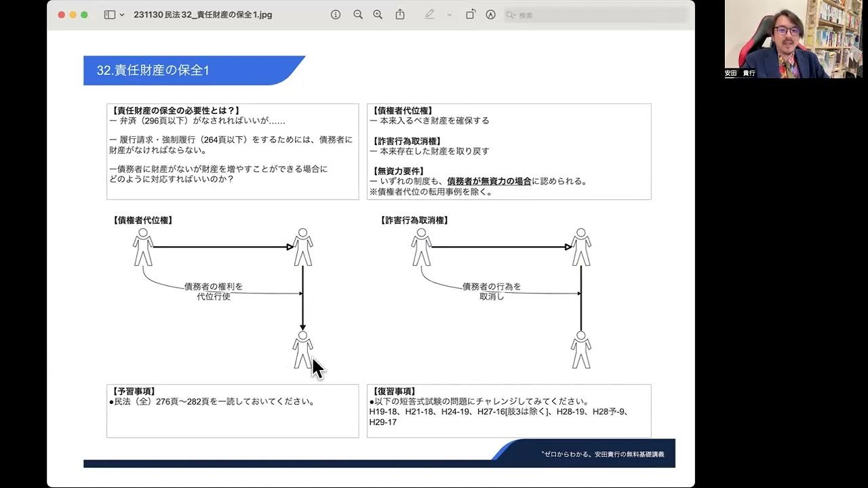Open the Share menu icon
Viewport: 868px width, 488px height.
(x=400, y=14)
